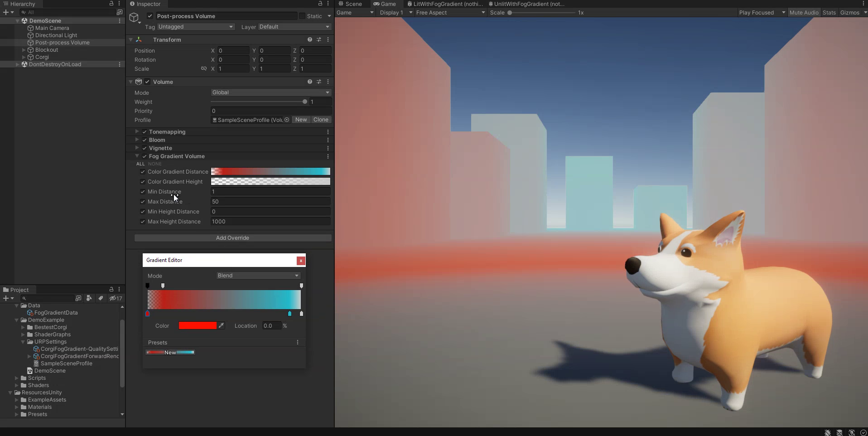Toggle the Inspector panel lock icon
This screenshot has width=868, height=436.
(x=320, y=4)
